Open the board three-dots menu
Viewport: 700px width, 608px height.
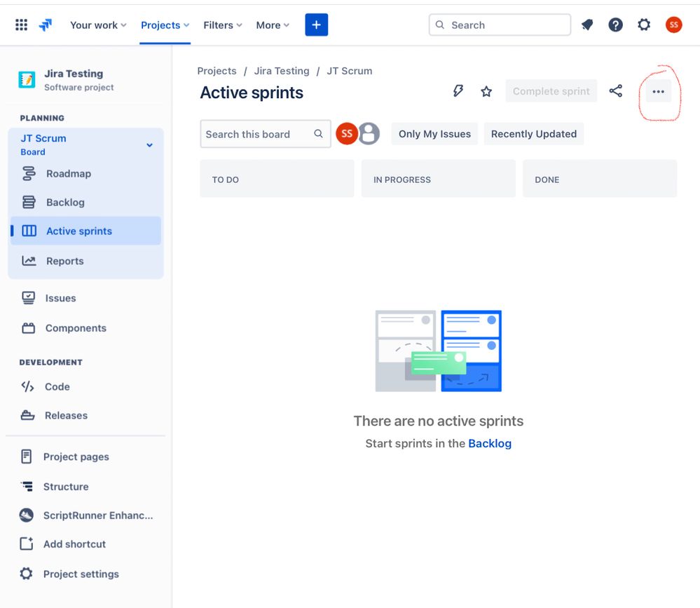[x=659, y=92]
